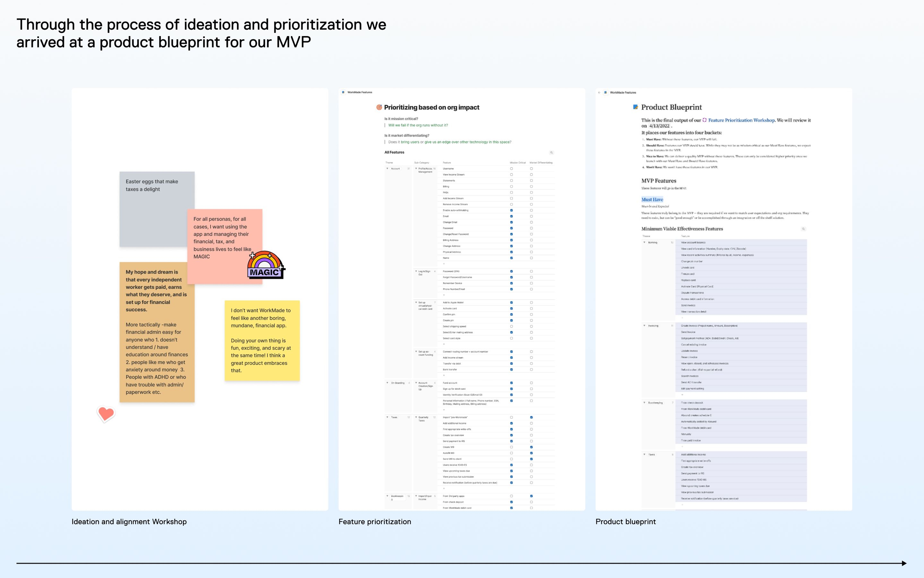Click the back arrow in Product Blueprint panel
This screenshot has width=924, height=578.
(599, 92)
